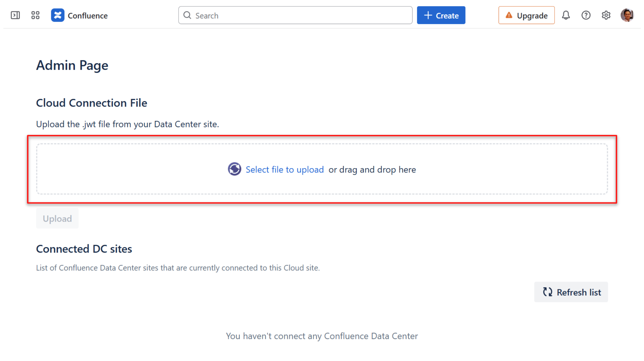
Task: Click the orange warning icon on Upgrade
Action: tap(509, 15)
